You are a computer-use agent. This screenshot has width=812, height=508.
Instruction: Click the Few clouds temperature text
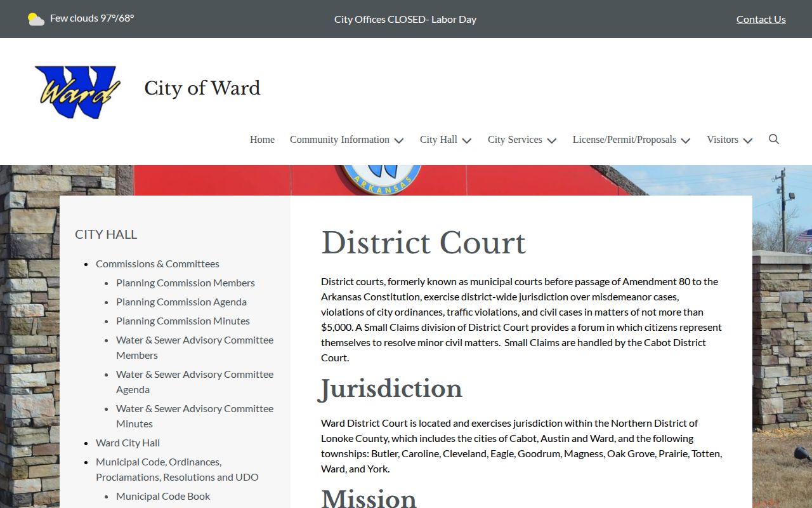92,18
